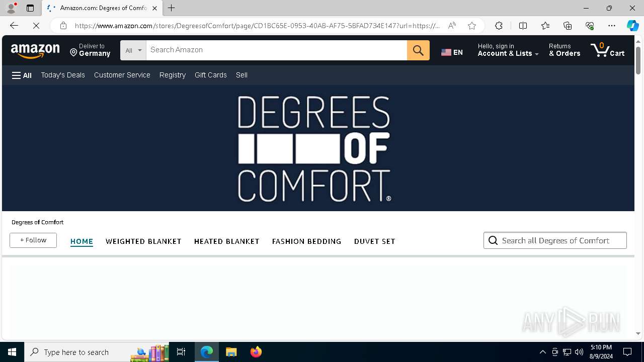Switch to the FASHION BEDDING tab
Image resolution: width=644 pixels, height=362 pixels.
[x=307, y=241]
